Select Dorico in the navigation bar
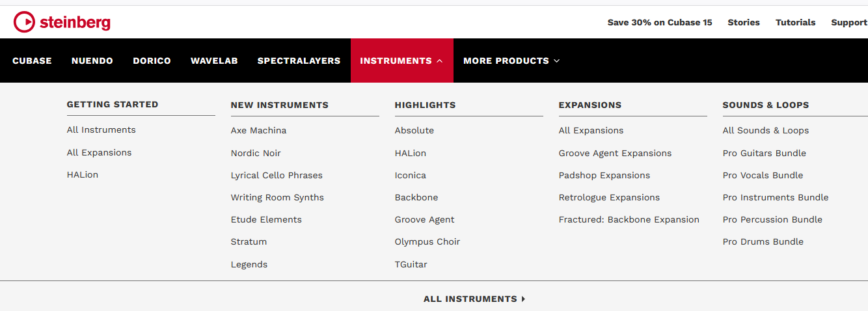This screenshot has width=868, height=311. point(152,61)
